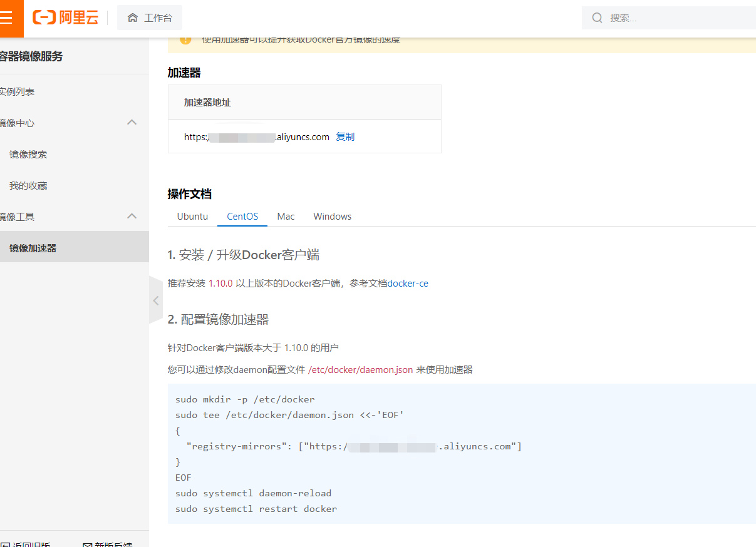The height and width of the screenshot is (547, 756).
Task: Click the /etc/docker/daemon.json path text
Action: point(361,369)
